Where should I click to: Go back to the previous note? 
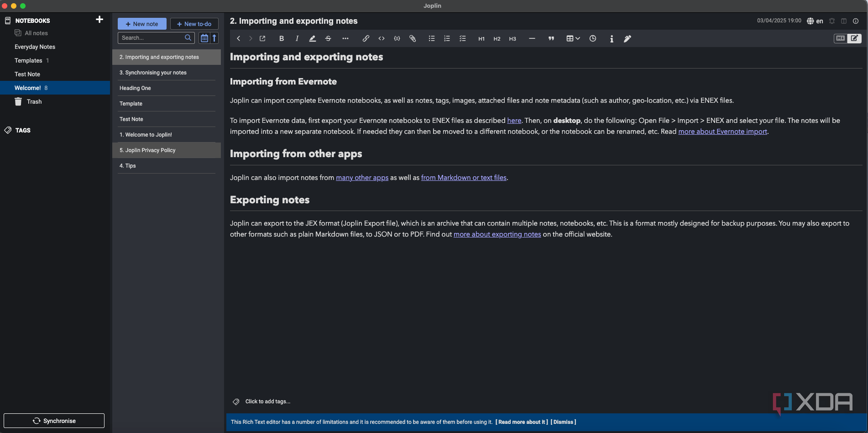[x=238, y=39]
